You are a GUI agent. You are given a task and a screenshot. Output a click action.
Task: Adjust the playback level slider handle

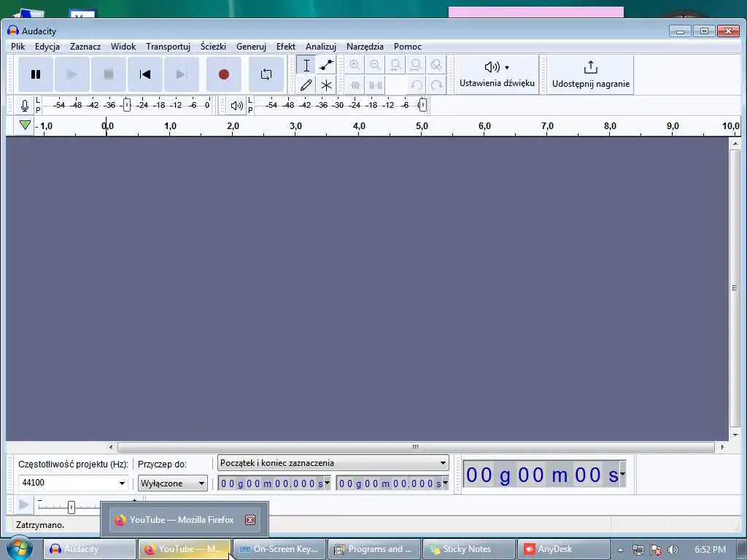[422, 105]
